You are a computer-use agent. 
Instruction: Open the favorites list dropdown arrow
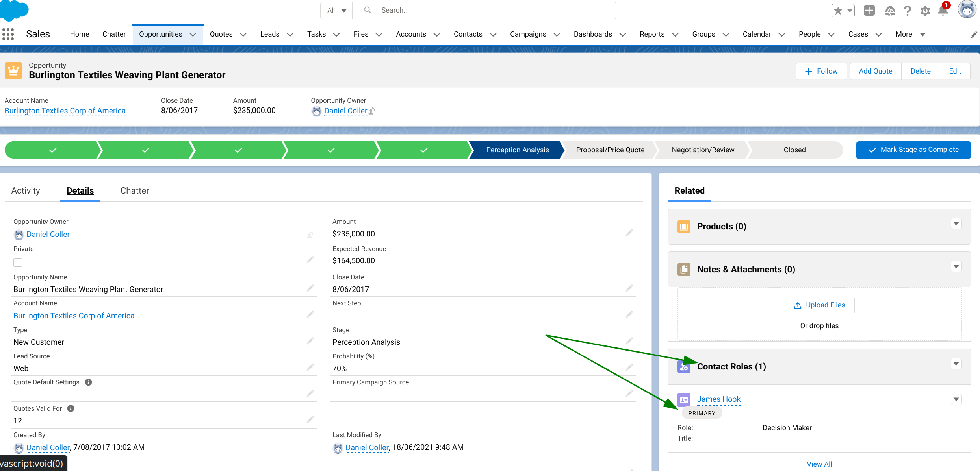(x=850, y=11)
